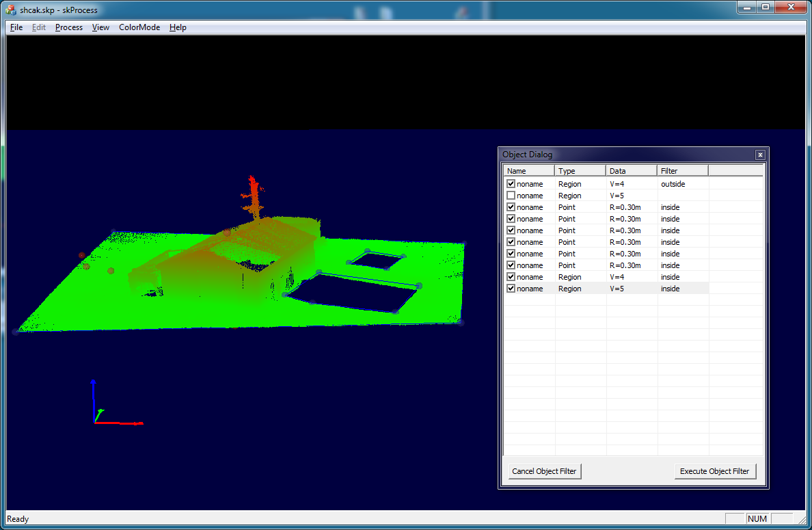
Task: Uncheck the Region V=5 inside row checkbox
Action: [511, 289]
